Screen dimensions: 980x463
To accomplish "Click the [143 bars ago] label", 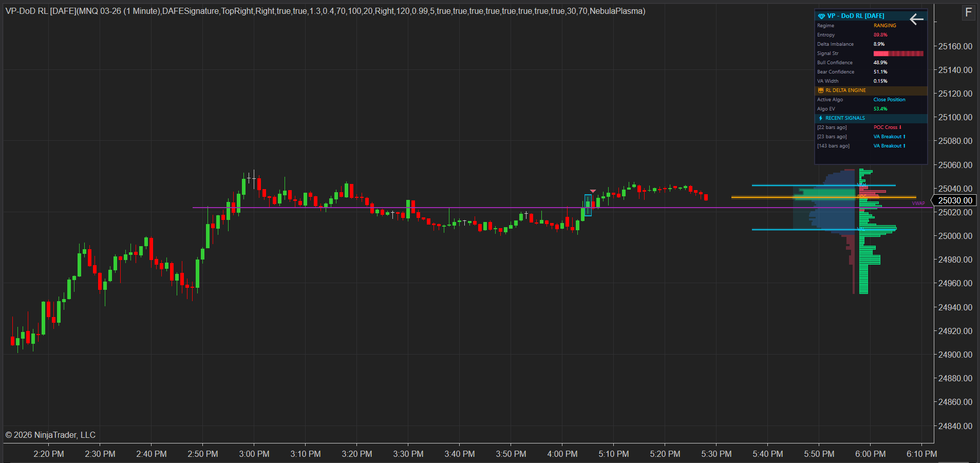I will click(x=834, y=146).
